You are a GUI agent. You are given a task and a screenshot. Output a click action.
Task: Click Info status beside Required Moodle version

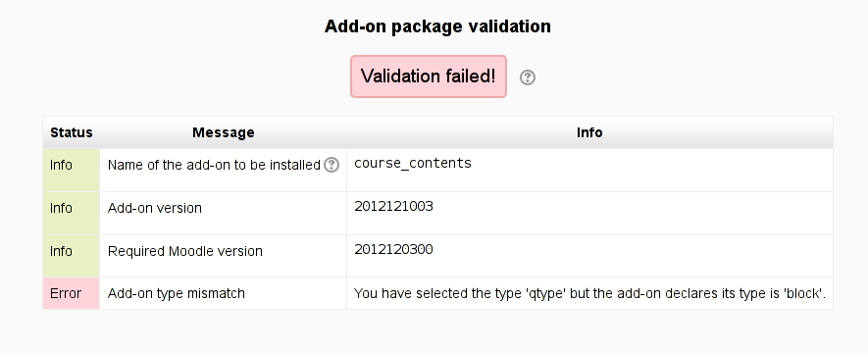(x=61, y=251)
